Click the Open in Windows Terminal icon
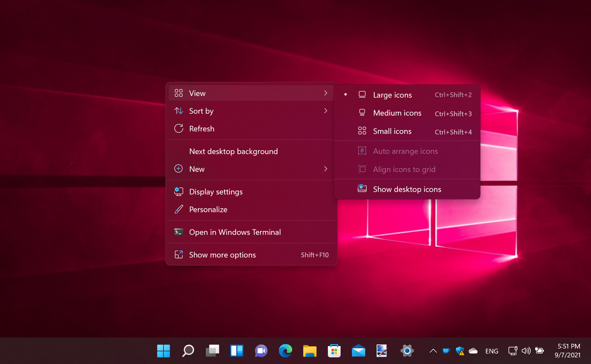The height and width of the screenshot is (364, 591). point(179,232)
